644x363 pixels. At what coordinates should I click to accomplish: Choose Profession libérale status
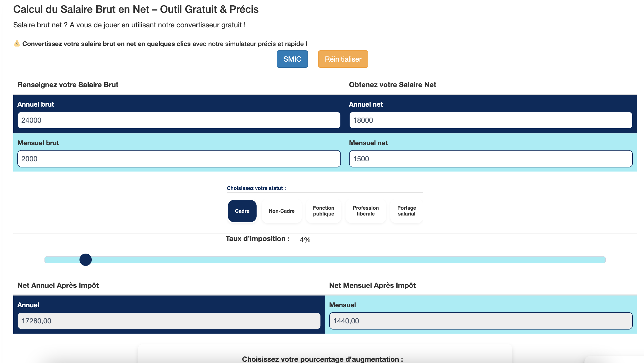pyautogui.click(x=365, y=211)
